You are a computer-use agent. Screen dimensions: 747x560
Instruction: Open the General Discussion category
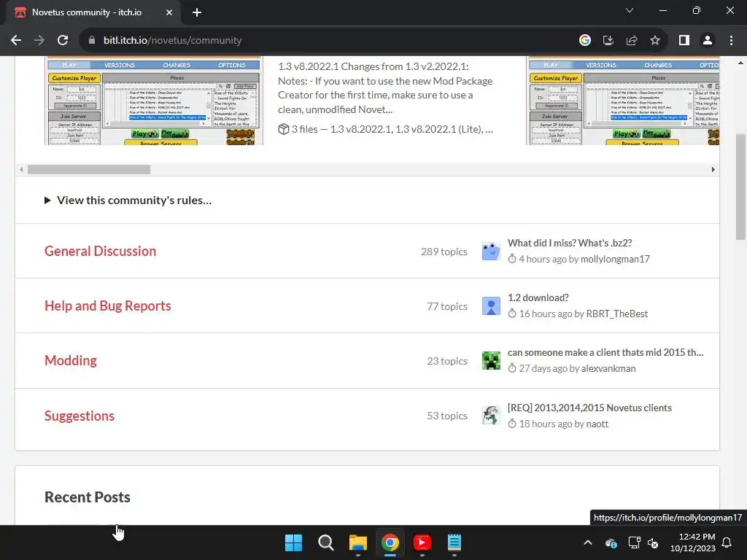[x=100, y=251]
